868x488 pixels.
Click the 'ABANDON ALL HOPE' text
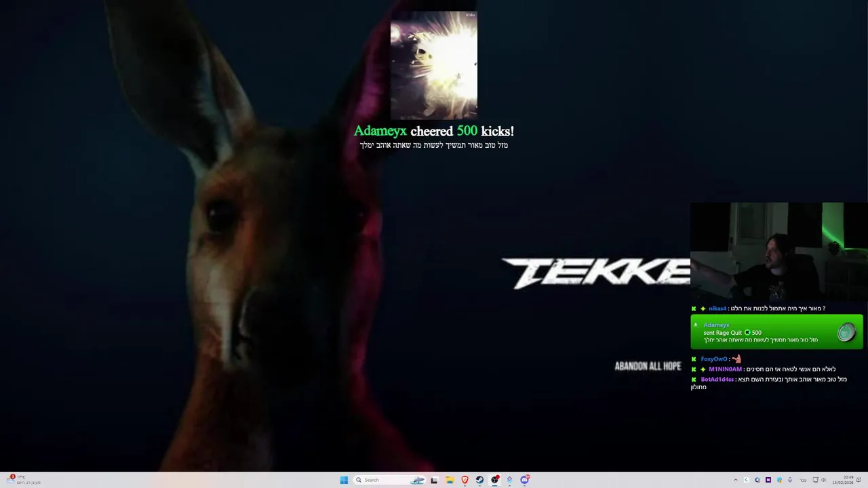pyautogui.click(x=648, y=366)
